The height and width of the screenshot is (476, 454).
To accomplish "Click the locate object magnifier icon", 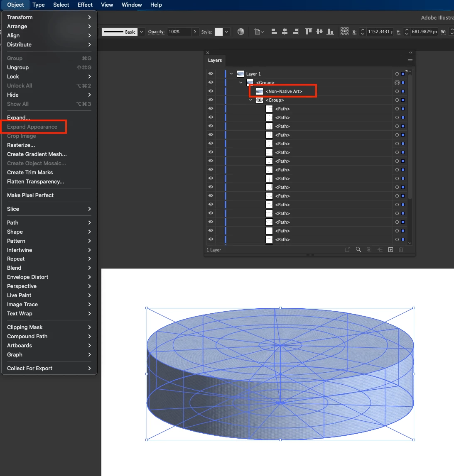I will [358, 249].
